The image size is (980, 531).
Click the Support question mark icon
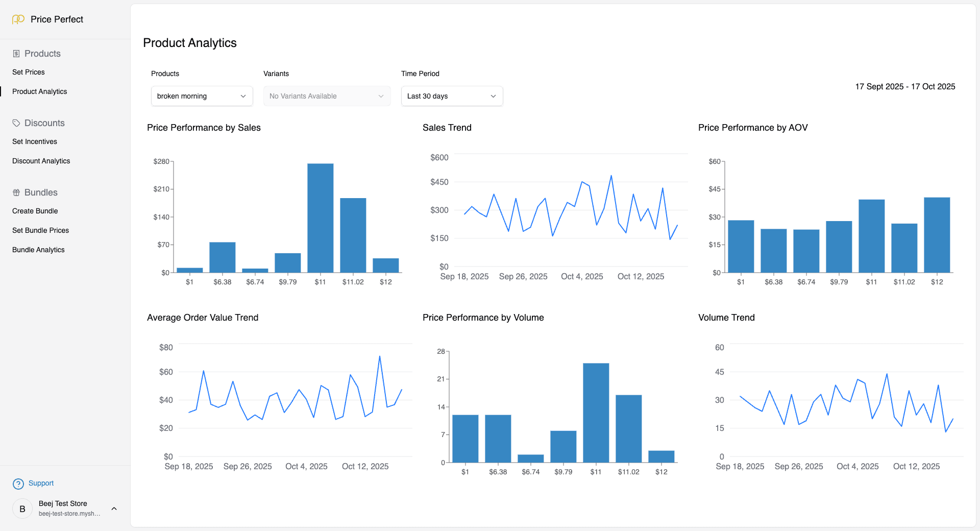point(18,483)
